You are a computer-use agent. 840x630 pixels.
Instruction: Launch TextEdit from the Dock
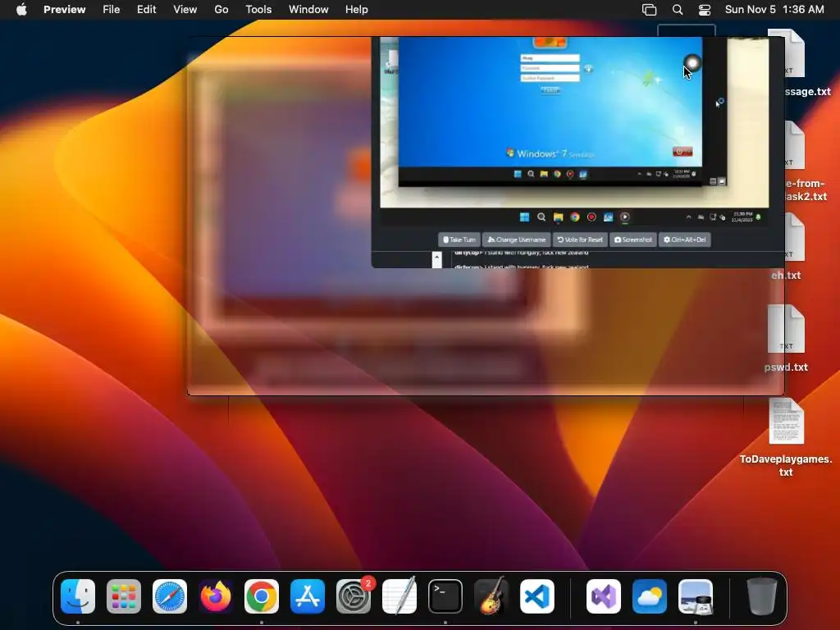[399, 596]
